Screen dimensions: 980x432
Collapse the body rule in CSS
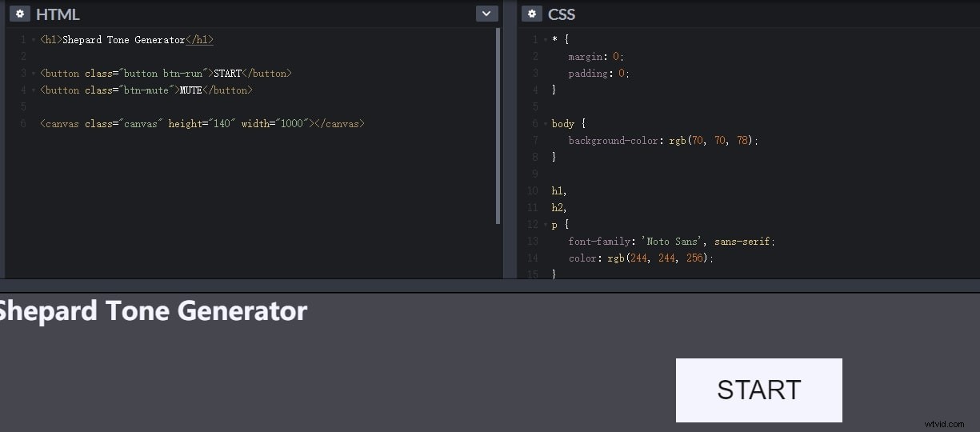pyautogui.click(x=546, y=124)
